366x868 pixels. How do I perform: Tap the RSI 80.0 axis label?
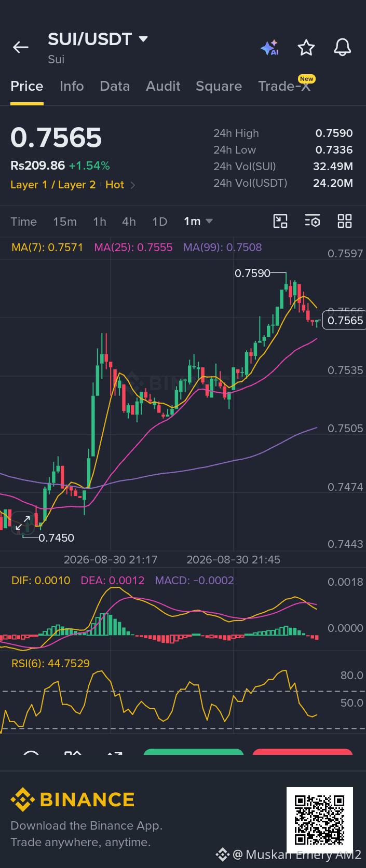click(x=351, y=676)
